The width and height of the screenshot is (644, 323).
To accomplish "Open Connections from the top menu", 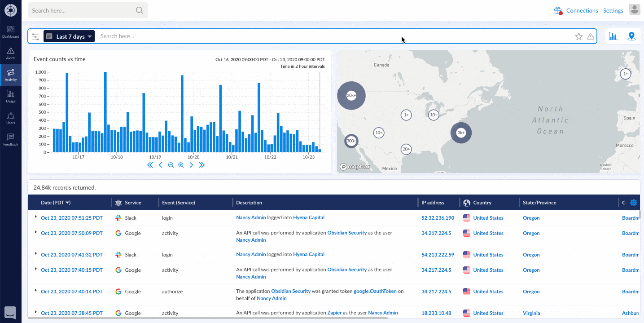I will (x=582, y=10).
